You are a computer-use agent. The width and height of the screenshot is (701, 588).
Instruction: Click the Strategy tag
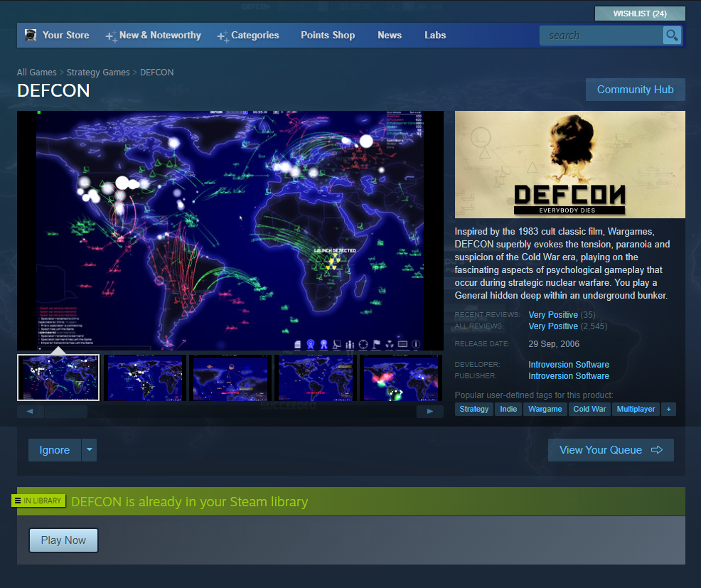[474, 409]
